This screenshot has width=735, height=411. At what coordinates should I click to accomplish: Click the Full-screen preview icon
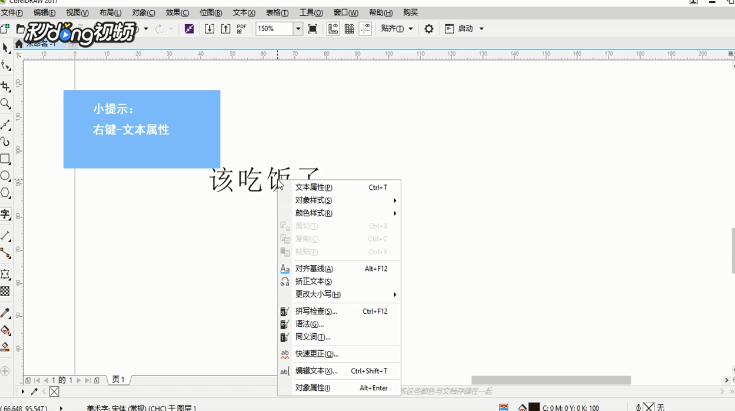[312, 29]
